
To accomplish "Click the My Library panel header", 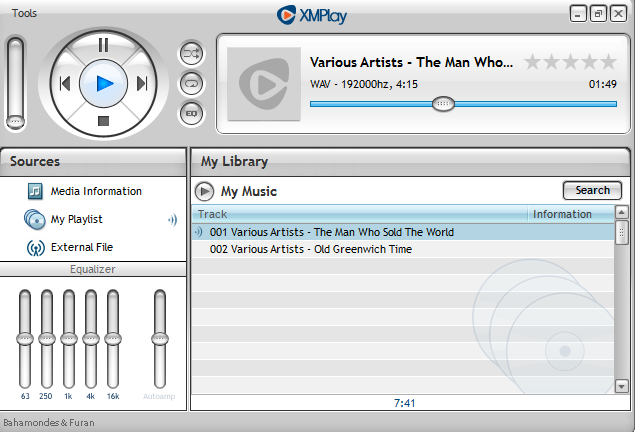I will pyautogui.click(x=410, y=162).
